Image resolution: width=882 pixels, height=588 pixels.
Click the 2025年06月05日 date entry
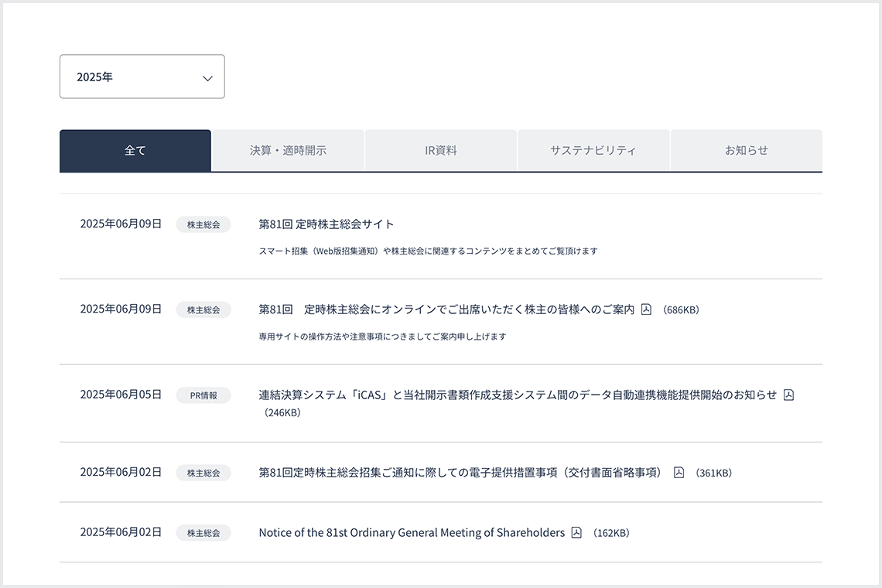(x=121, y=395)
